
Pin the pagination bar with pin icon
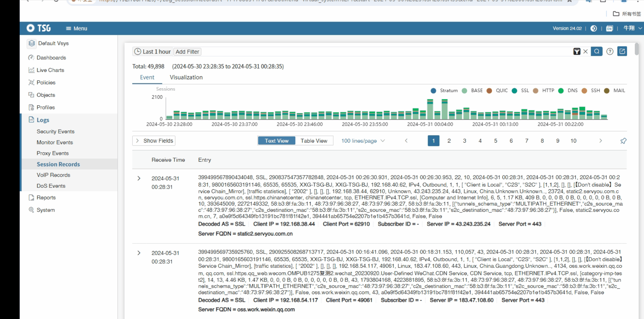pos(623,141)
